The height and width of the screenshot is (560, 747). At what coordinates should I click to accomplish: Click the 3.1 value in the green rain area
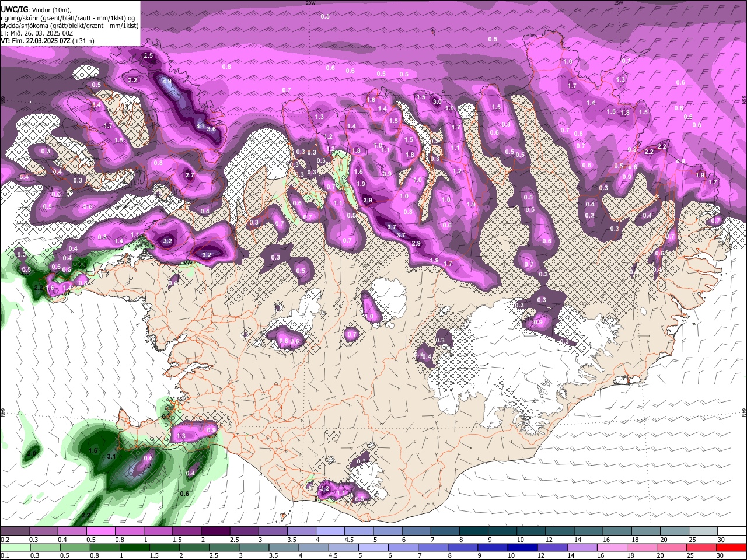(113, 456)
